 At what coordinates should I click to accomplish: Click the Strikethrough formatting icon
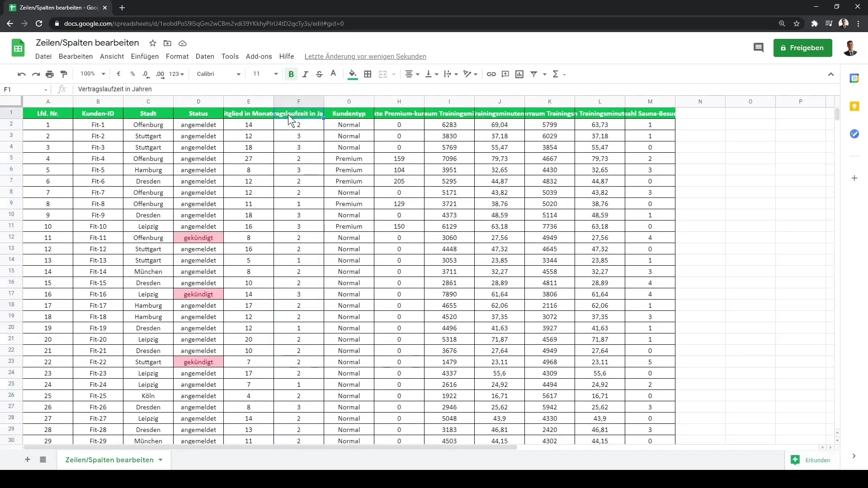coord(319,74)
